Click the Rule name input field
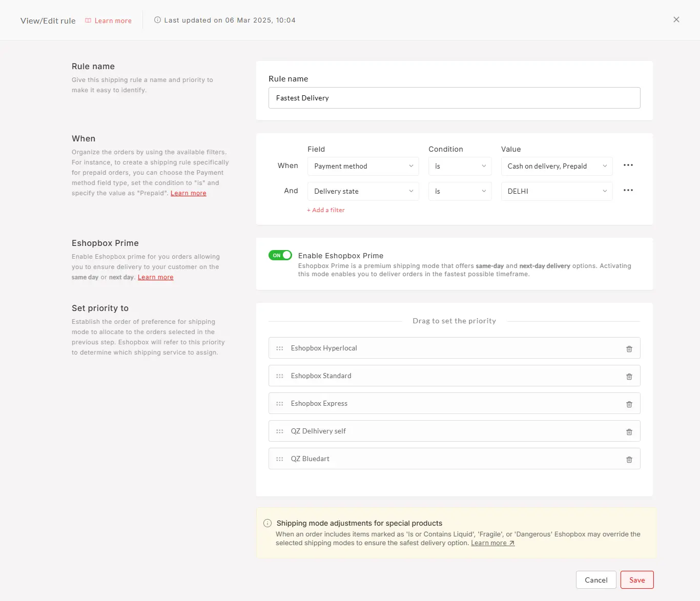 (x=455, y=98)
